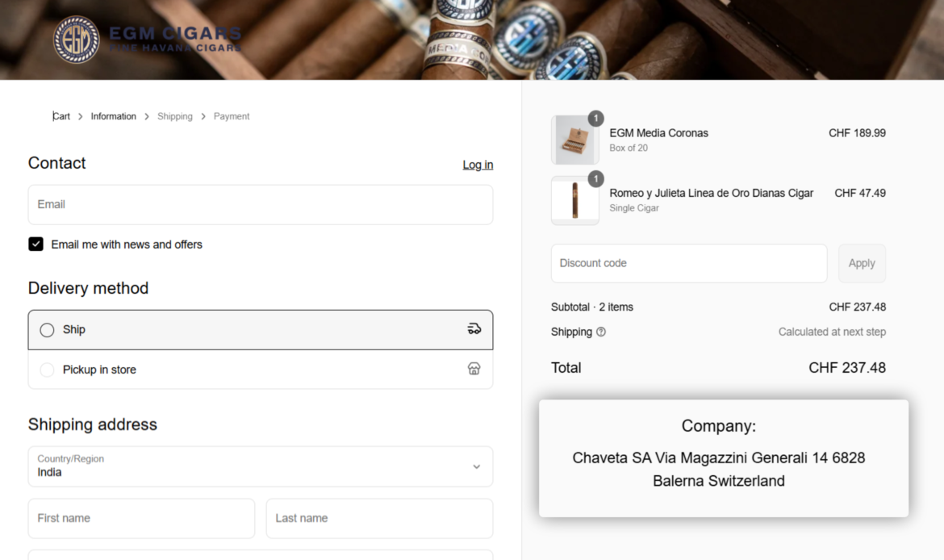Open the Country/Region dropdown

pyautogui.click(x=260, y=466)
